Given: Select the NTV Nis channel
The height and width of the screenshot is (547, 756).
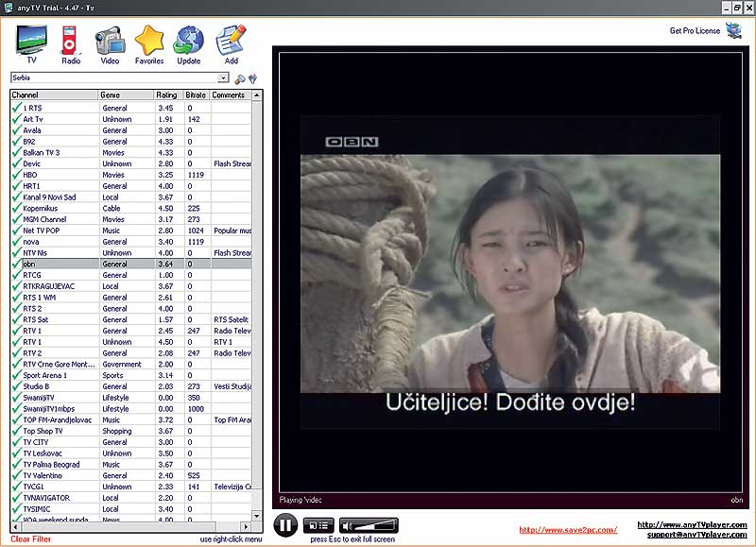Looking at the screenshot, I should coord(130,252).
